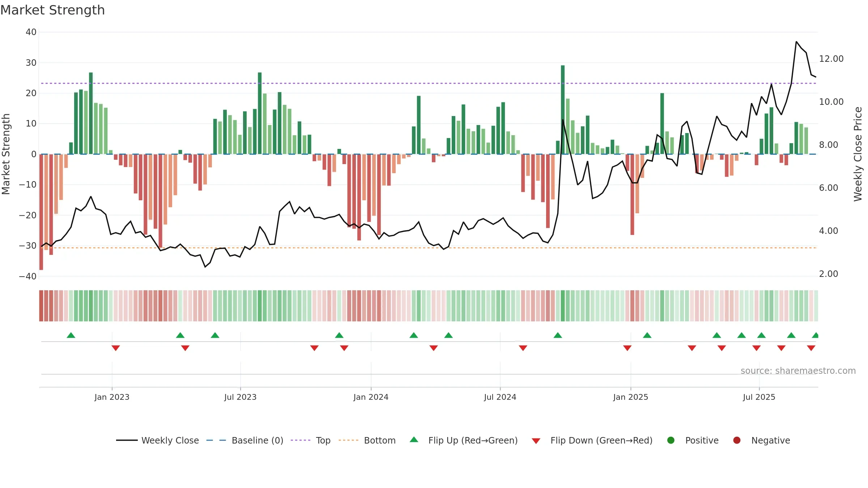Click the 2.00 price tick label
Viewport: 868px width, 488px height.
[828, 274]
